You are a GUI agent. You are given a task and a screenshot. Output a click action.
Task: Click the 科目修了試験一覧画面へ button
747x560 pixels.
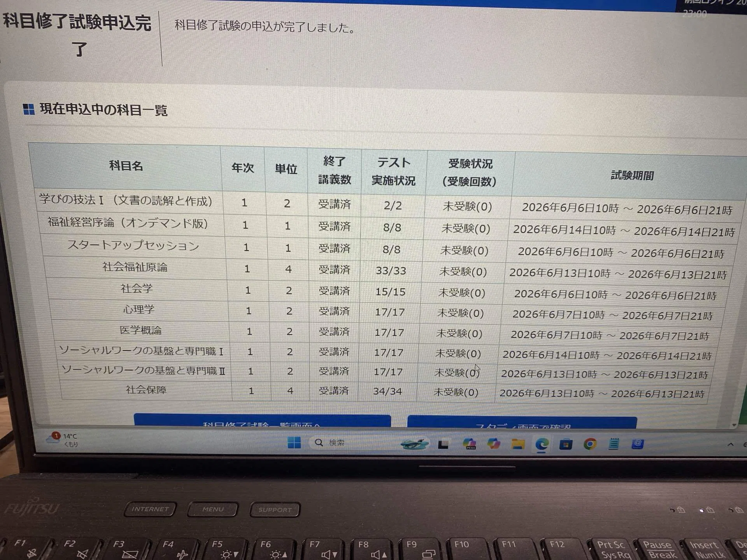pyautogui.click(x=262, y=422)
